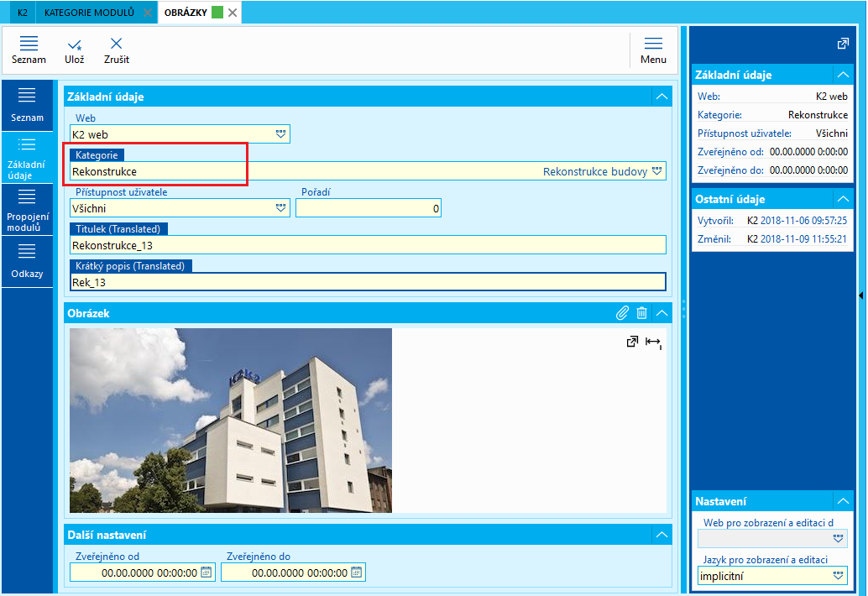Click the building image preview

(231, 421)
